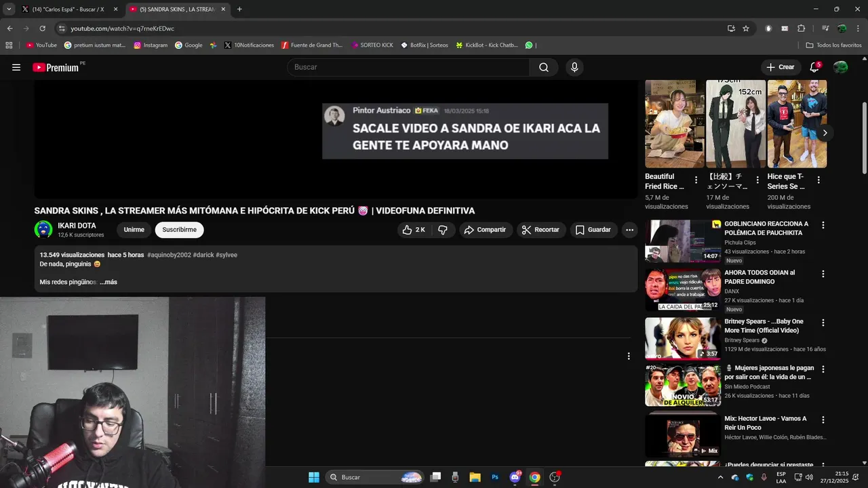
Task: Open options for GOBLINCIANO REACCIONA video
Action: (x=823, y=225)
